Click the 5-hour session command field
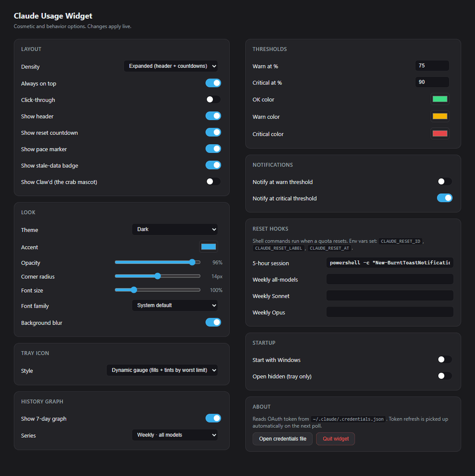This screenshot has height=476, width=475. tap(390, 263)
